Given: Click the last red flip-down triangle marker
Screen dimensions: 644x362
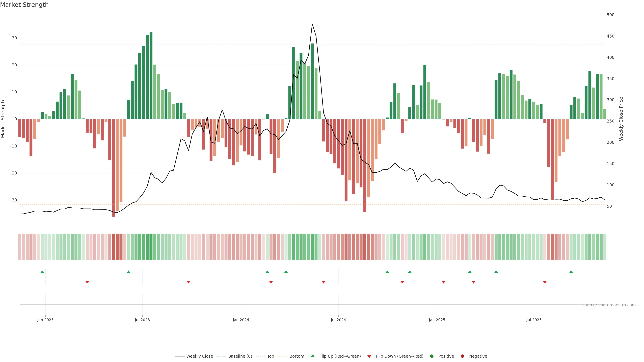Looking at the screenshot, I should 545,282.
